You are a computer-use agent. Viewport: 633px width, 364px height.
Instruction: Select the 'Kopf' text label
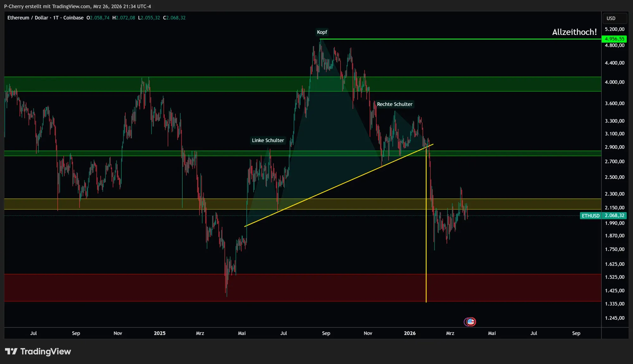(x=322, y=32)
